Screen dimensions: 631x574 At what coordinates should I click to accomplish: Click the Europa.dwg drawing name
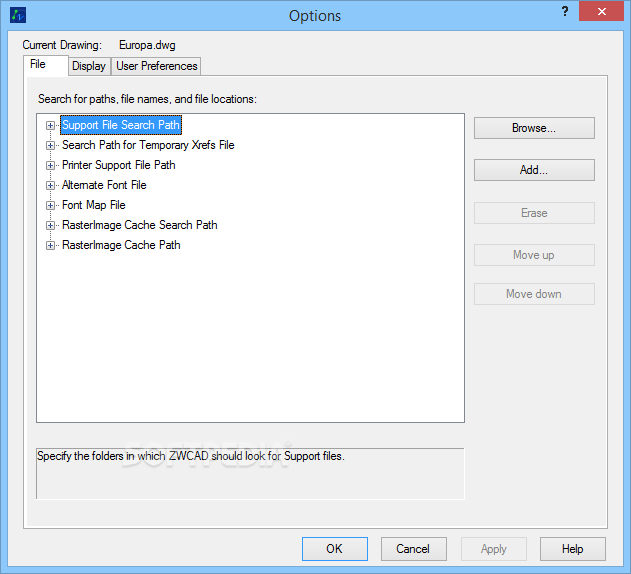click(147, 45)
